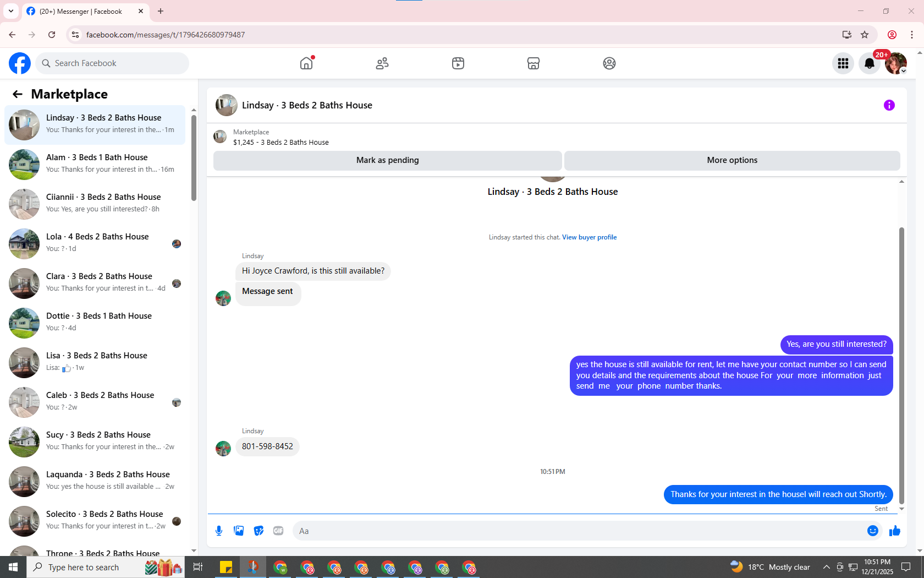The image size is (924, 578).
Task: Go back in browser
Action: click(x=12, y=35)
